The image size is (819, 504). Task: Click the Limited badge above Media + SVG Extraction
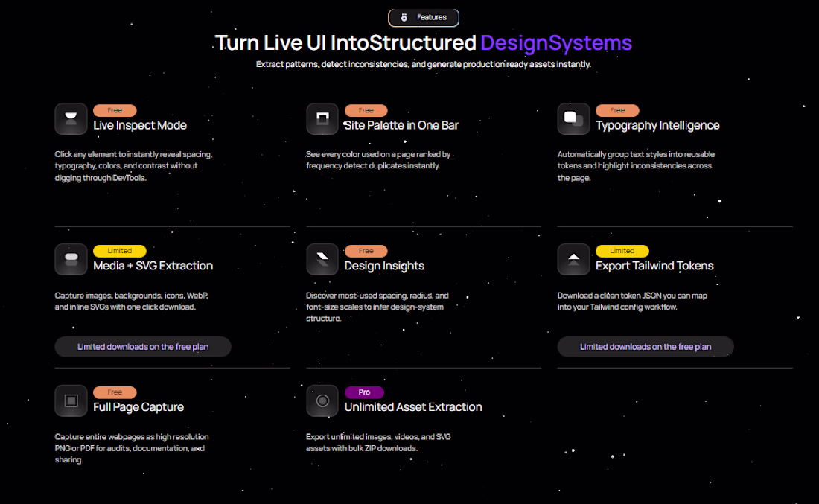pyautogui.click(x=120, y=251)
